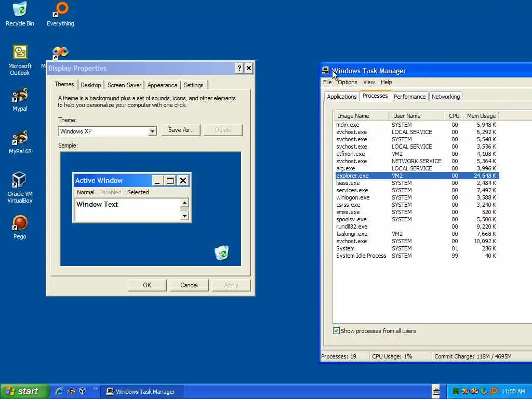Open the Everything desktop shortcut
This screenshot has height=399, width=532.
[x=60, y=14]
